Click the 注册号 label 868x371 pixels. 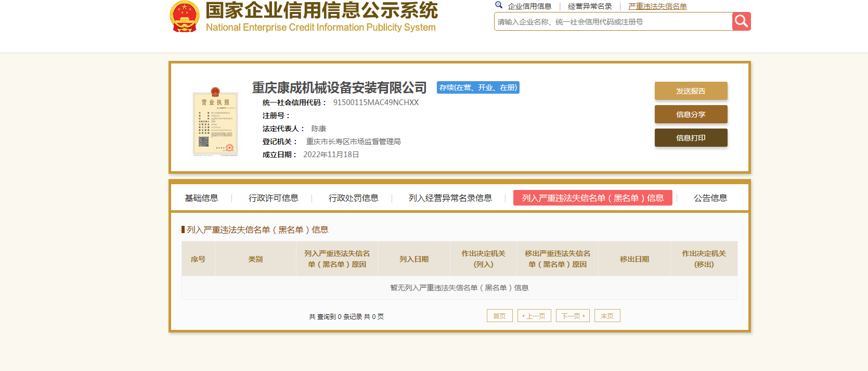[276, 116]
